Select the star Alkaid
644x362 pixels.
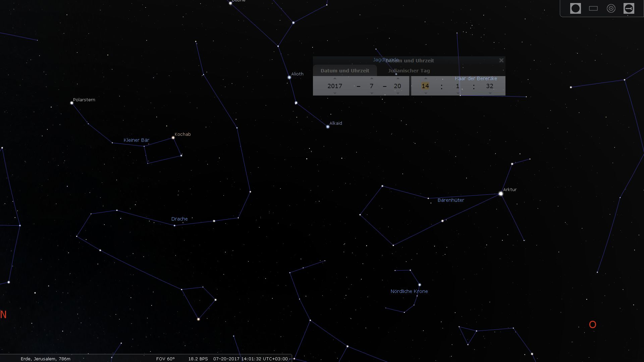[328, 127]
